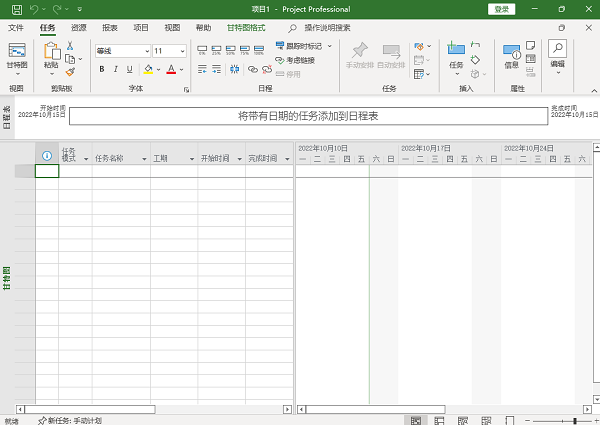This screenshot has width=600, height=425.
Task: Toggle underline formatting
Action: [131, 70]
